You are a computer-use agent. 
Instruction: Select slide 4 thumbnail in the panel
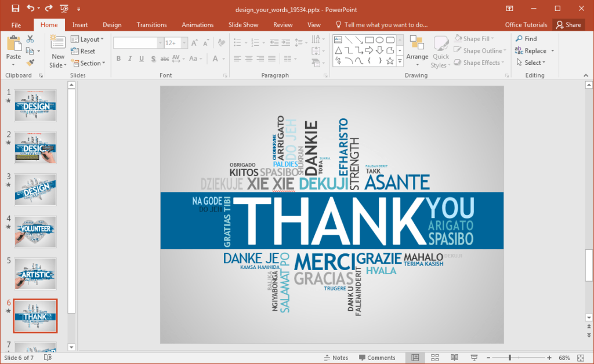(x=35, y=231)
